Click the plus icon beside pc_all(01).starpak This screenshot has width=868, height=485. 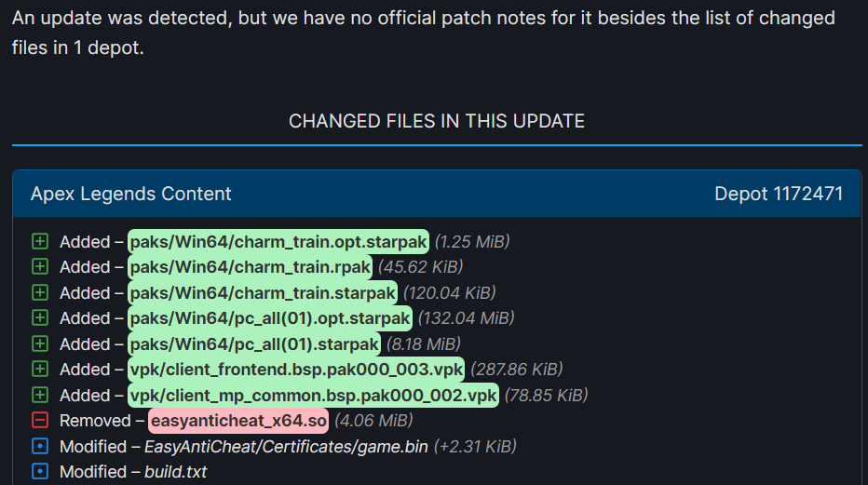[39, 344]
